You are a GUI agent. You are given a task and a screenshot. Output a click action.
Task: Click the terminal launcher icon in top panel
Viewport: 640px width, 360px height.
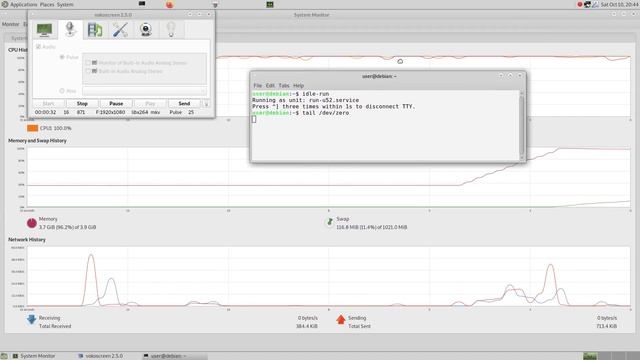pyautogui.click(x=142, y=4)
